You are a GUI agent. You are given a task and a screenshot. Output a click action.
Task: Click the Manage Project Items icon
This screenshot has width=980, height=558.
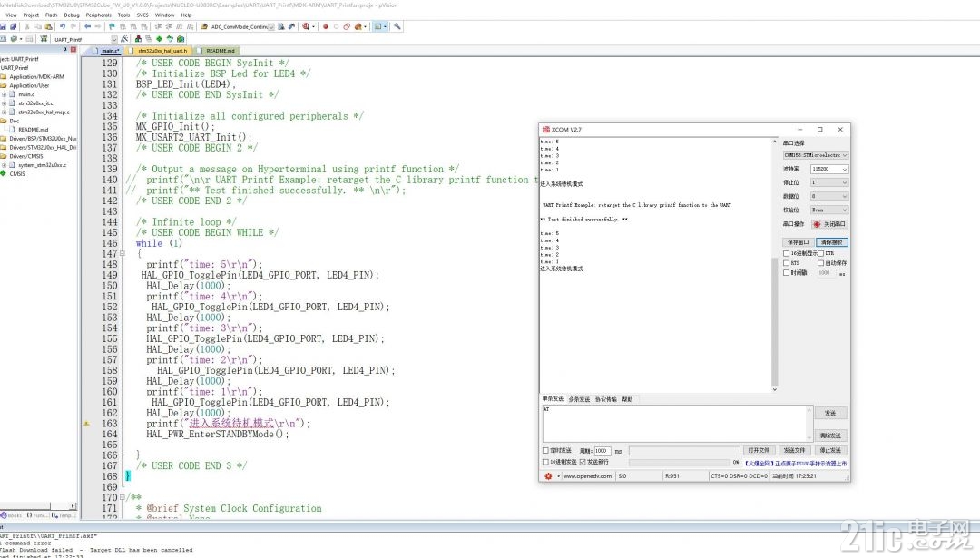138,39
